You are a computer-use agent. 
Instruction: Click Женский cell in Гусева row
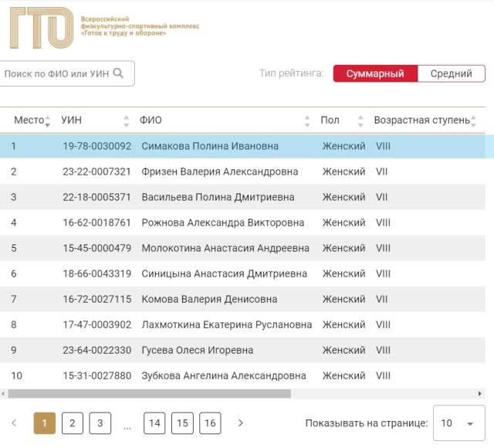pos(343,350)
